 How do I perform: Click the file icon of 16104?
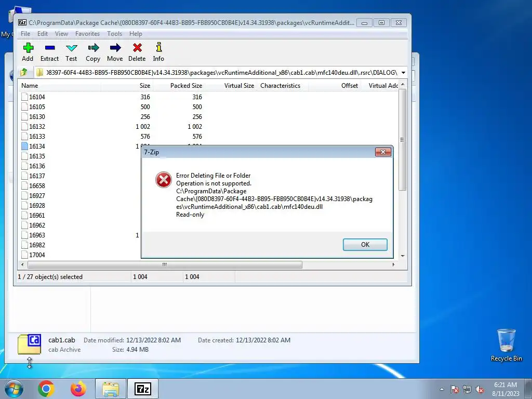click(24, 97)
